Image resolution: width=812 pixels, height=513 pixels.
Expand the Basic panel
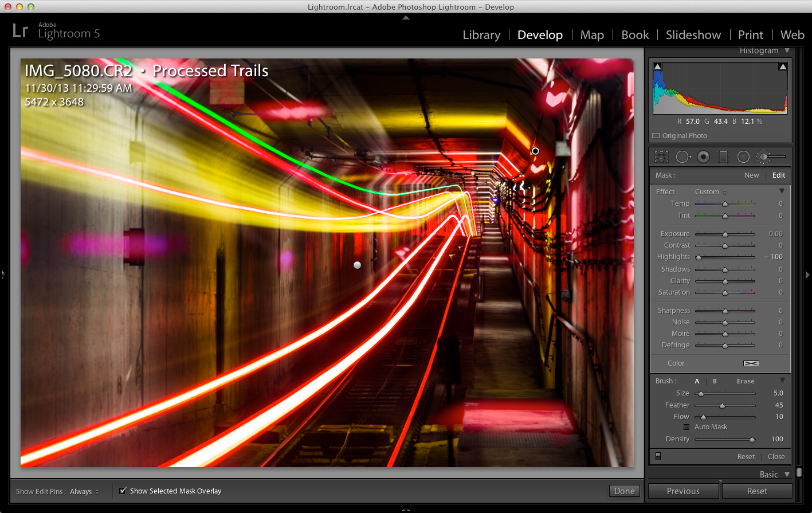tap(787, 475)
